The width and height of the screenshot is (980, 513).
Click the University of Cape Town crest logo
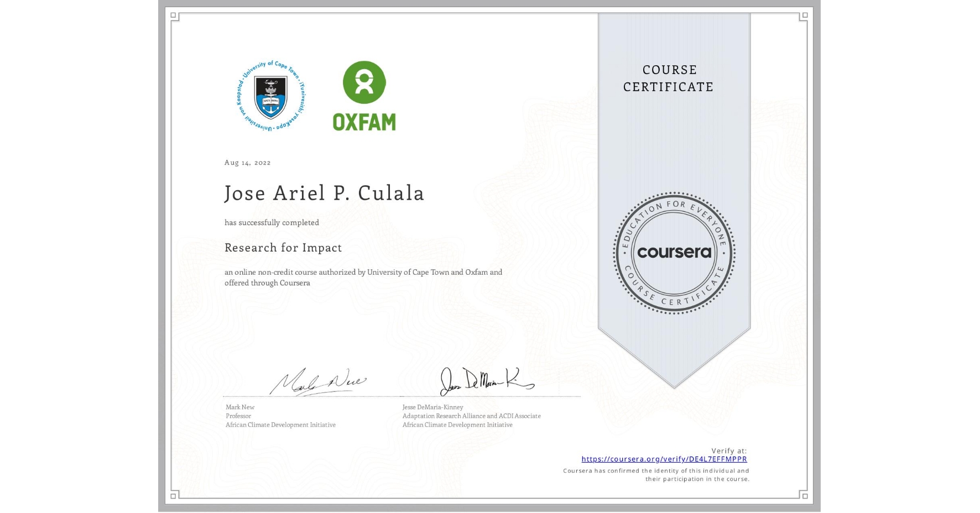click(271, 97)
